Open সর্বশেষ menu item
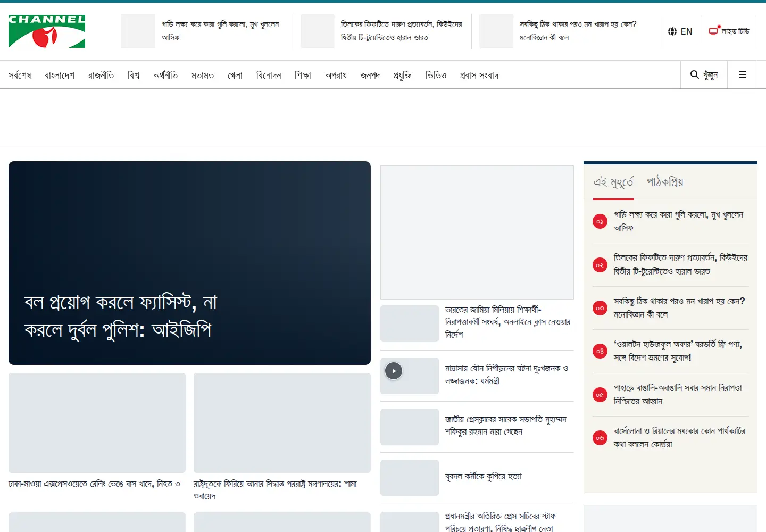This screenshot has height=532, width=766. [20, 76]
